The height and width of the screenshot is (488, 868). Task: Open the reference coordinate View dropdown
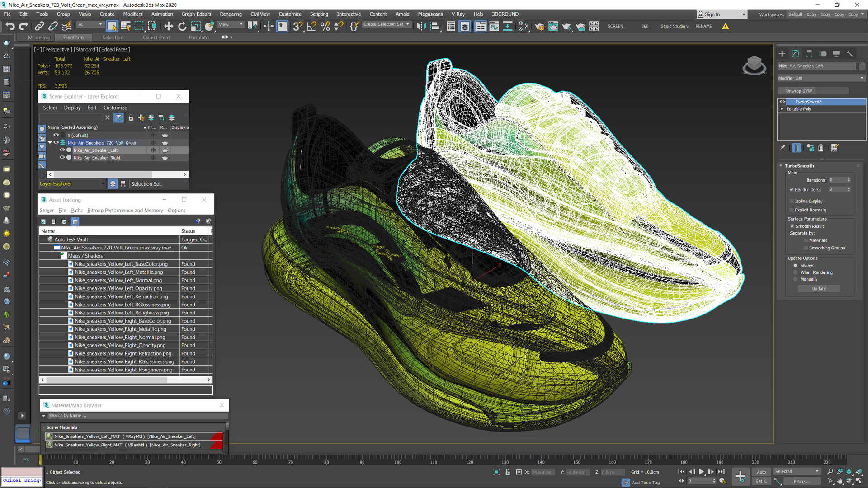coord(231,25)
